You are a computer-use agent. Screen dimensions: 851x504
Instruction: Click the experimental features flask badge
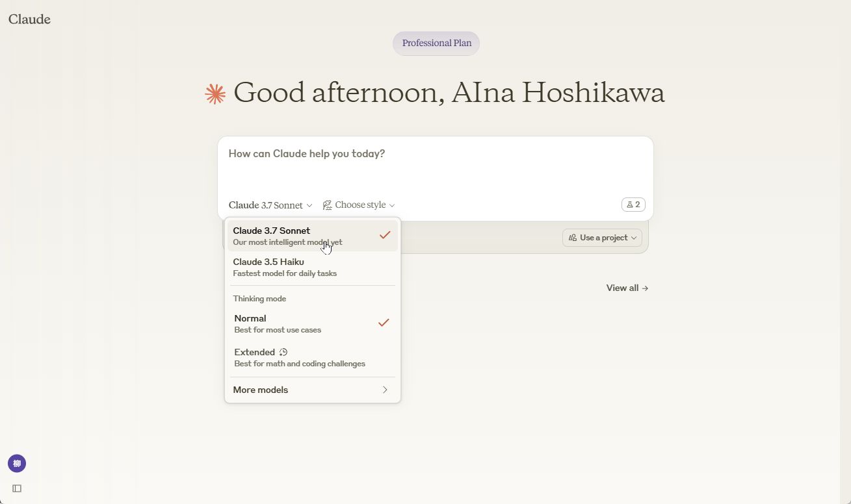point(633,205)
